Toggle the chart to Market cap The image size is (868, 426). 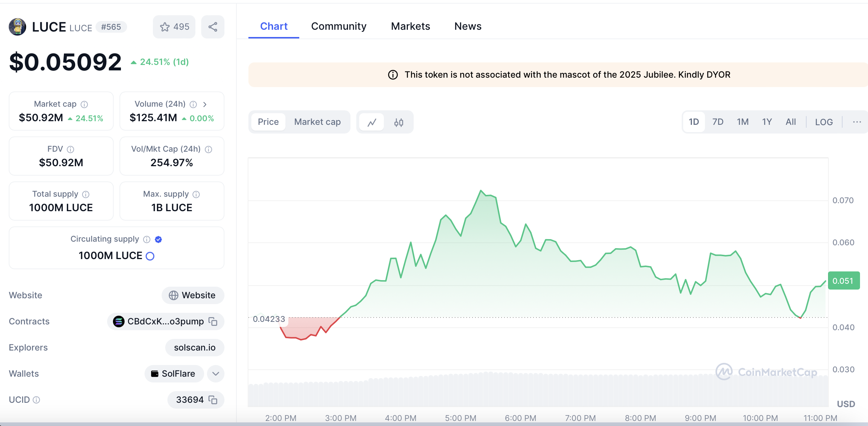pyautogui.click(x=317, y=122)
